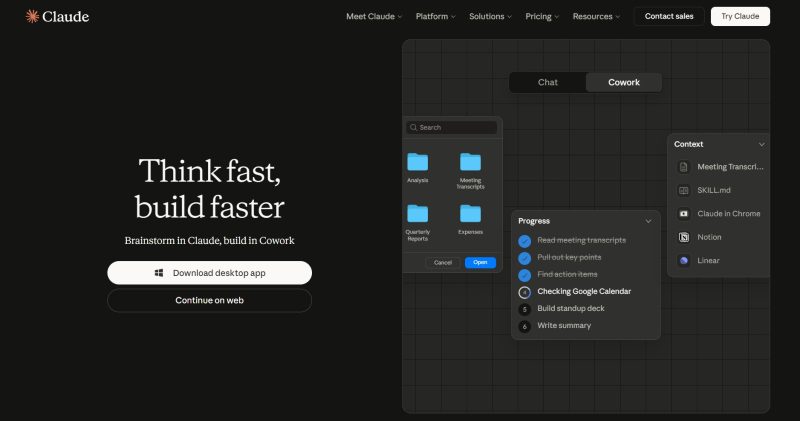This screenshot has width=800, height=421.
Task: Collapse the Context panel chevron
Action: 761,144
